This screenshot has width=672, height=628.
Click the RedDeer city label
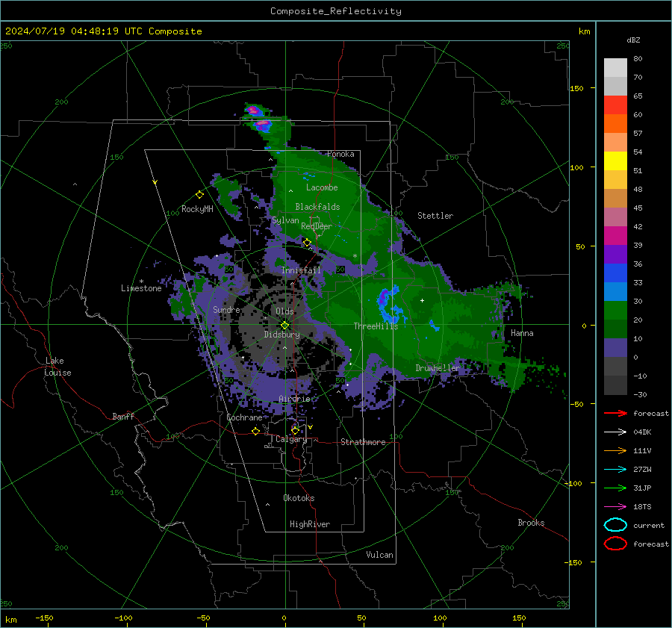point(317,226)
